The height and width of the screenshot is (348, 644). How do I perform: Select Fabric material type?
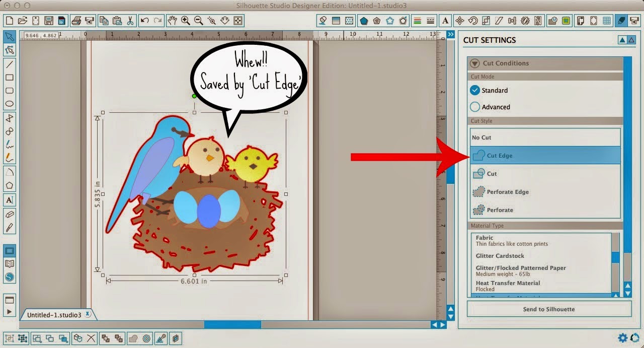click(541, 240)
